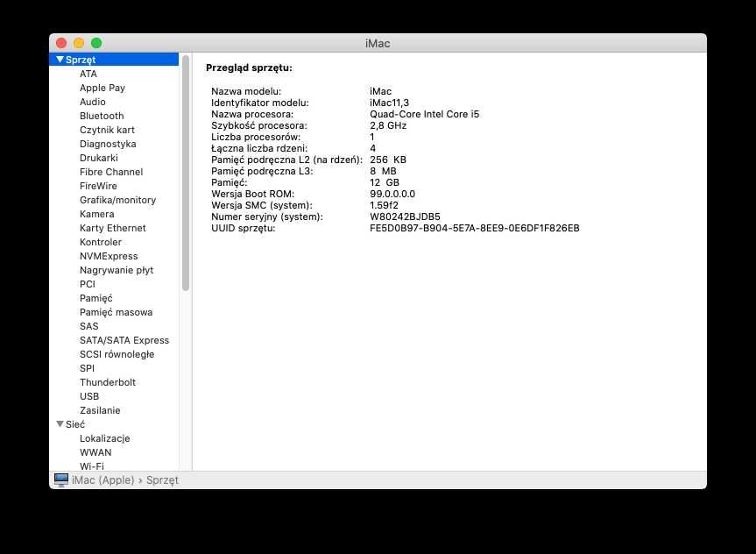The width and height of the screenshot is (756, 554).
Task: Select Zasilanie in the sidebar
Action: coord(100,410)
